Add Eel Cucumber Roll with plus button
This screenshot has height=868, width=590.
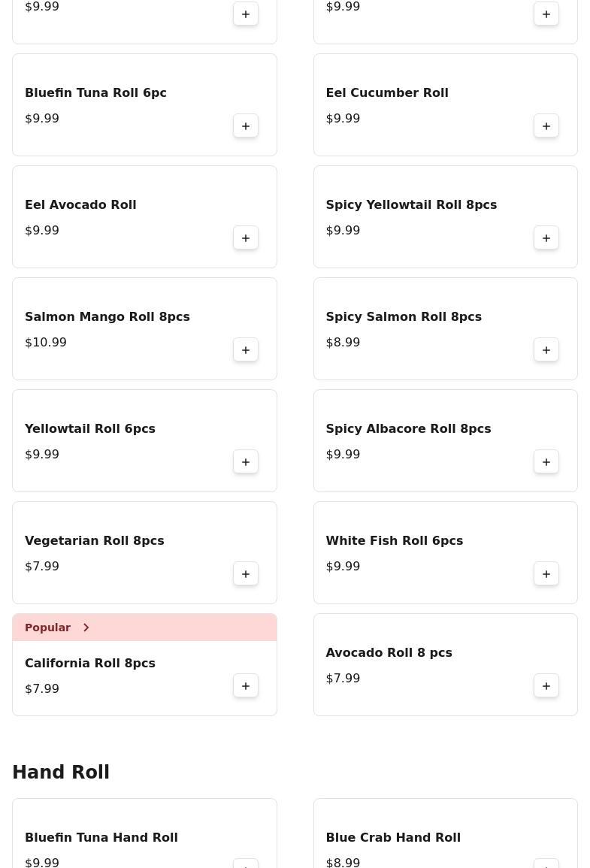coord(546,126)
